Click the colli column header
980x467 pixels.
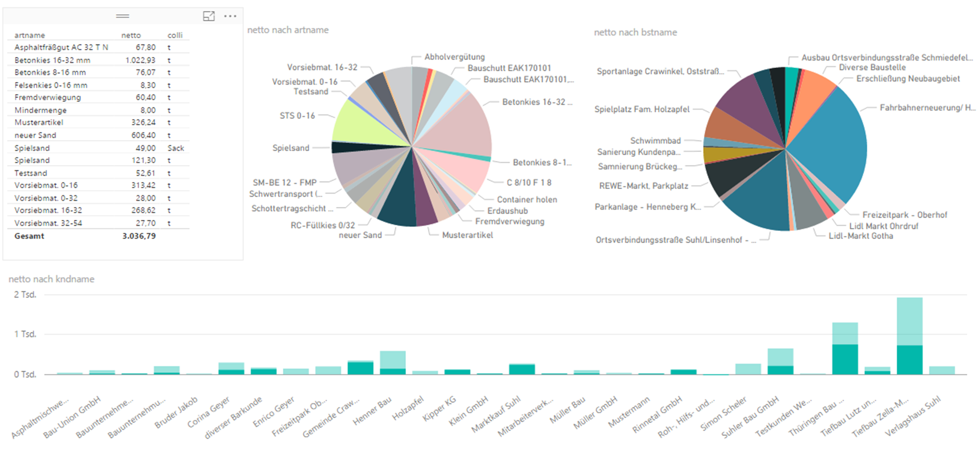click(175, 35)
